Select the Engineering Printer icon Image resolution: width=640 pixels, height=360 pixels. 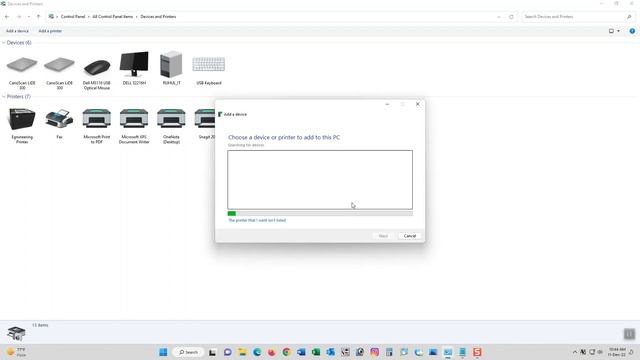(22, 126)
